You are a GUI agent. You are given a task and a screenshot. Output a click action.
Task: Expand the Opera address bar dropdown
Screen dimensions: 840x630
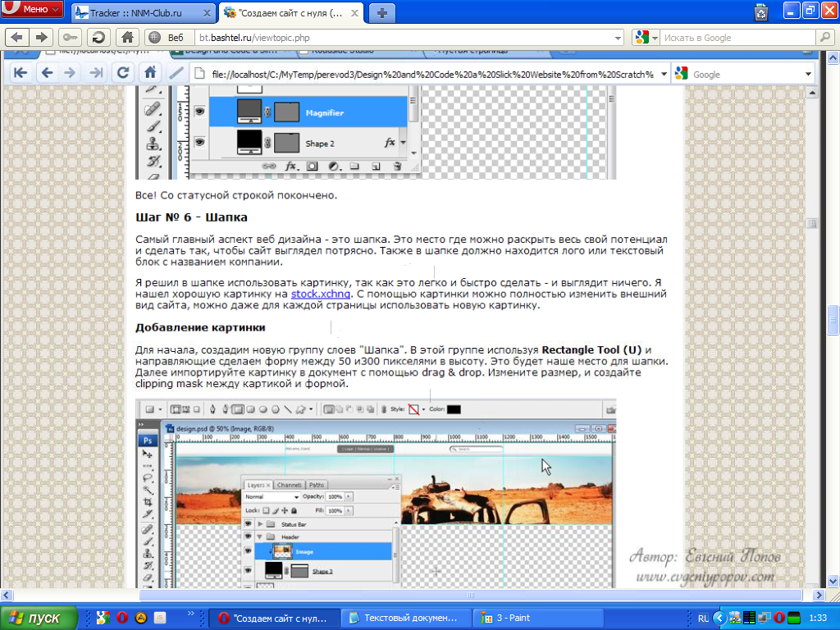click(618, 38)
